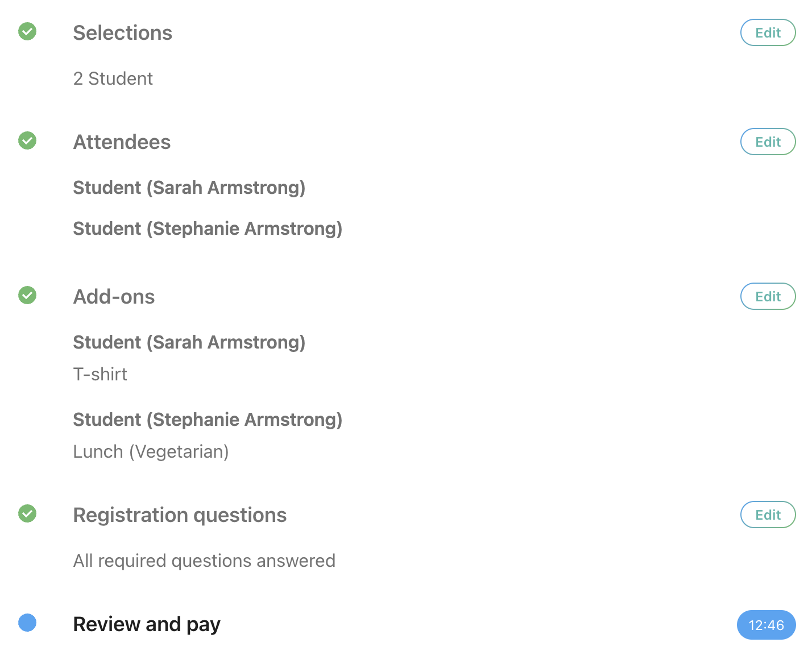Select Stephanie Armstrong under Attendees

pos(208,229)
